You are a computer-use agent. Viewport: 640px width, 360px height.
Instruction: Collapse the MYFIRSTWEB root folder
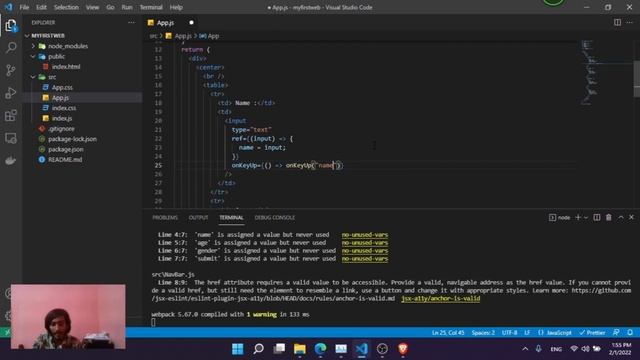[48, 36]
